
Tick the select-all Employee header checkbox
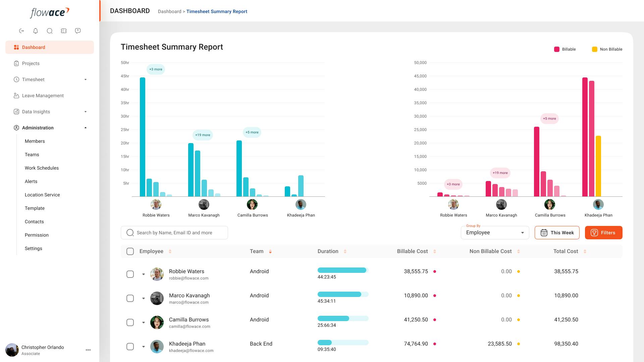tap(130, 251)
